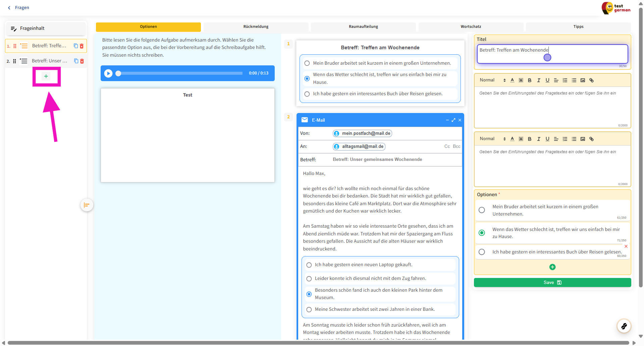Open the Wortschatz tab
This screenshot has width=644, height=346.
coord(471,27)
